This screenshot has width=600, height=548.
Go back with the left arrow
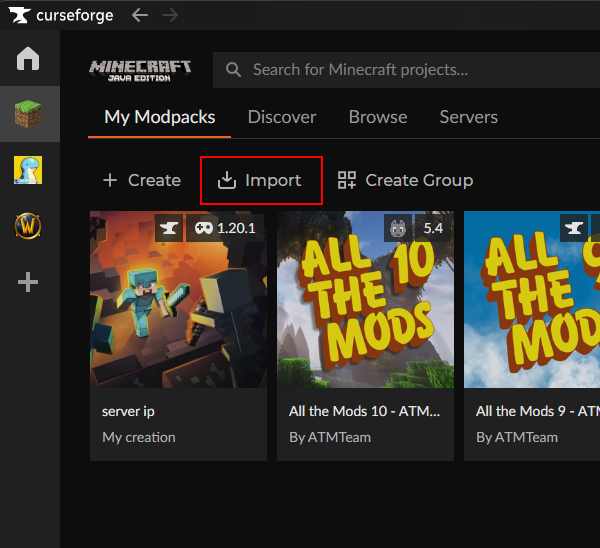pyautogui.click(x=140, y=15)
